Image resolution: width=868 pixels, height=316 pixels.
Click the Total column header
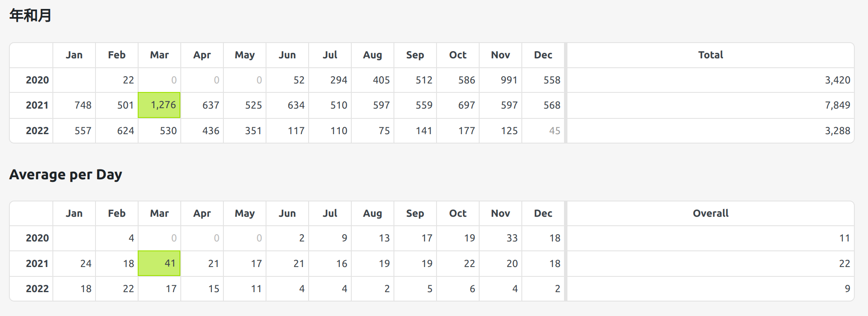(710, 55)
